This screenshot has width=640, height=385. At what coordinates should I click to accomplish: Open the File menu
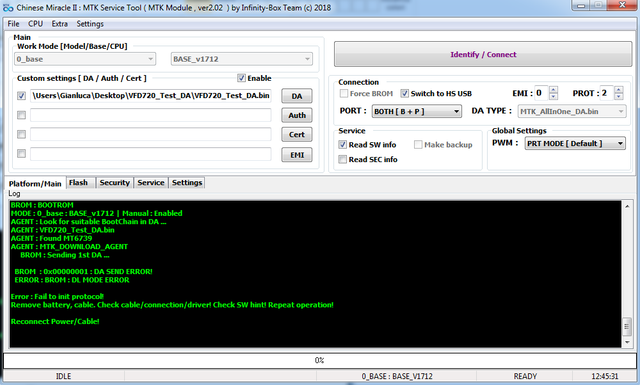tap(13, 24)
